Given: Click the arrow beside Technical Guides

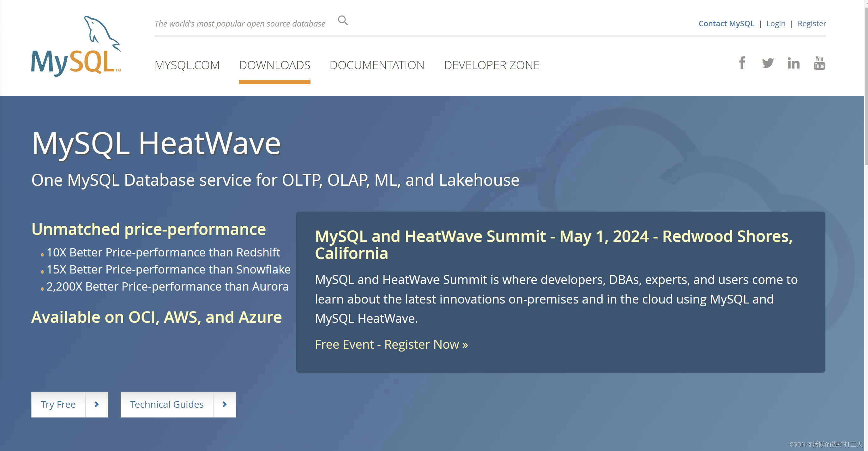Looking at the screenshot, I should pos(224,404).
